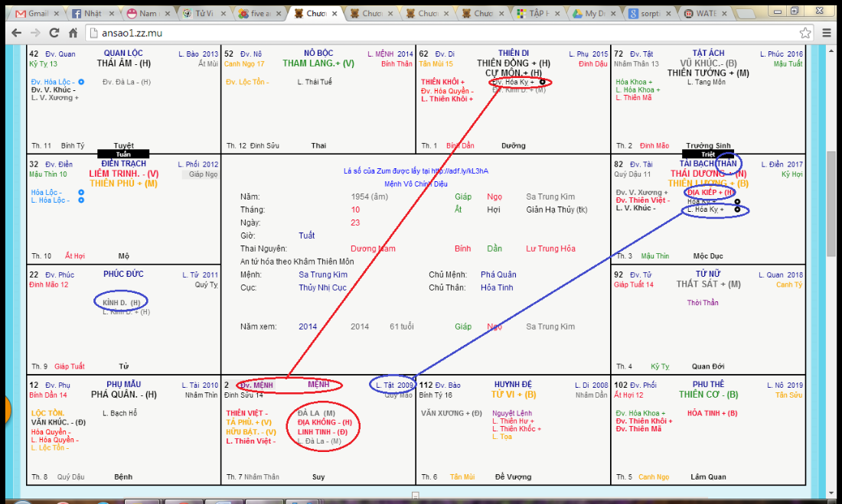Click the year 2014 next to Năm xem

coord(308,327)
